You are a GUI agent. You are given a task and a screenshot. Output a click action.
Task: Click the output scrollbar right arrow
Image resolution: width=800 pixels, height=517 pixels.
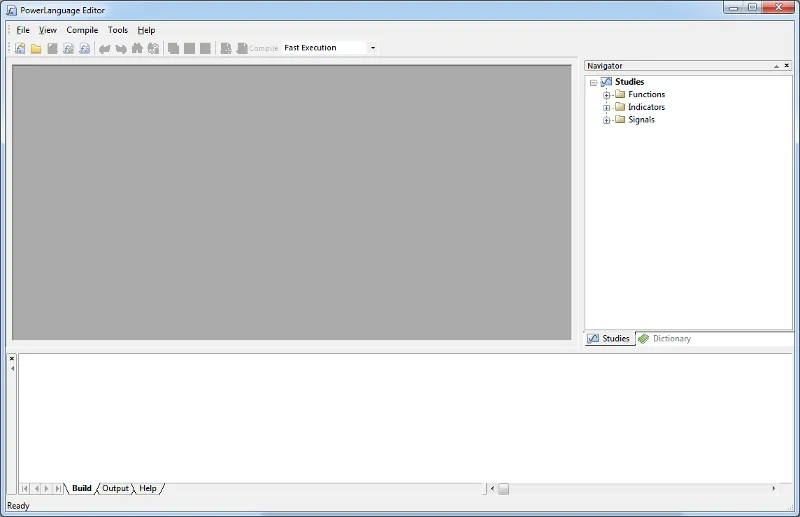coord(773,489)
